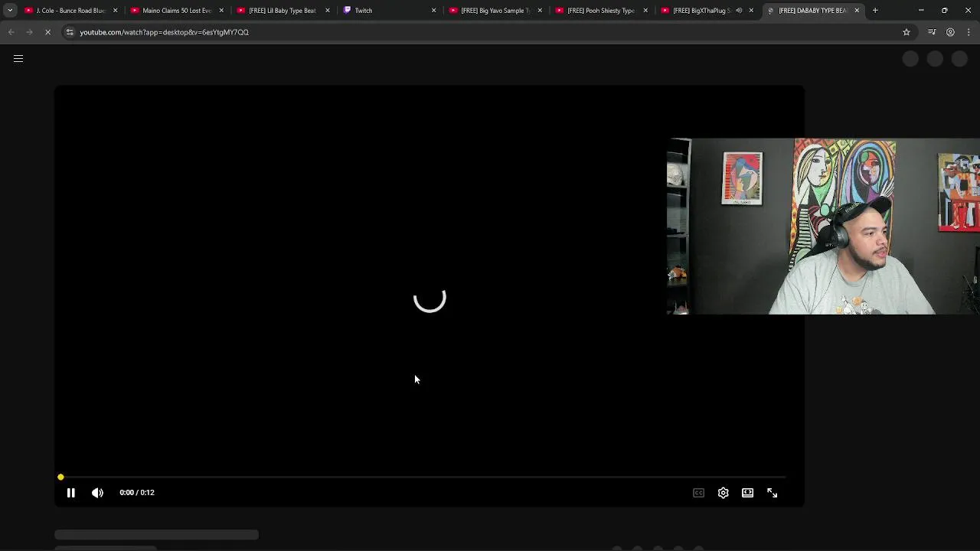Viewport: 980px width, 551px height.
Task: Click the webcam overlay of the streamer
Action: [823, 227]
